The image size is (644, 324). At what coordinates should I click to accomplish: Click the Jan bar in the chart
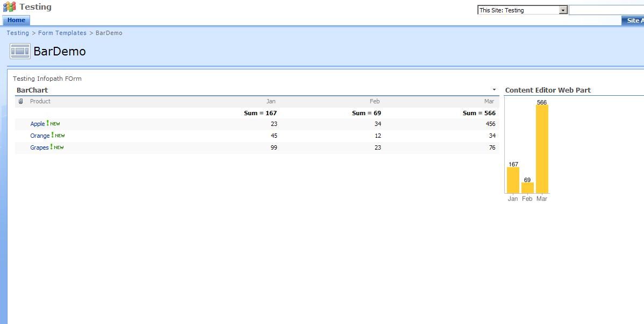513,180
